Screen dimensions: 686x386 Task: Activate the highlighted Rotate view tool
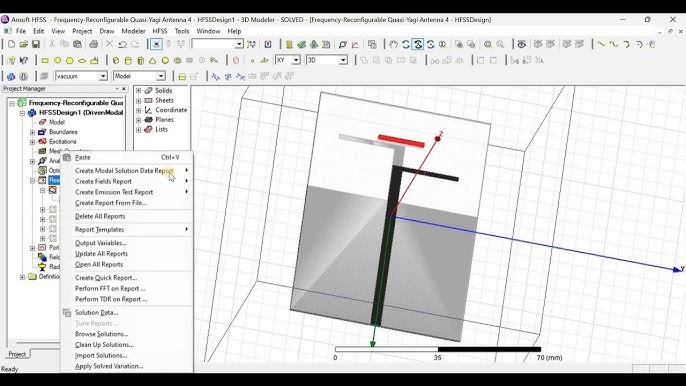click(418, 44)
